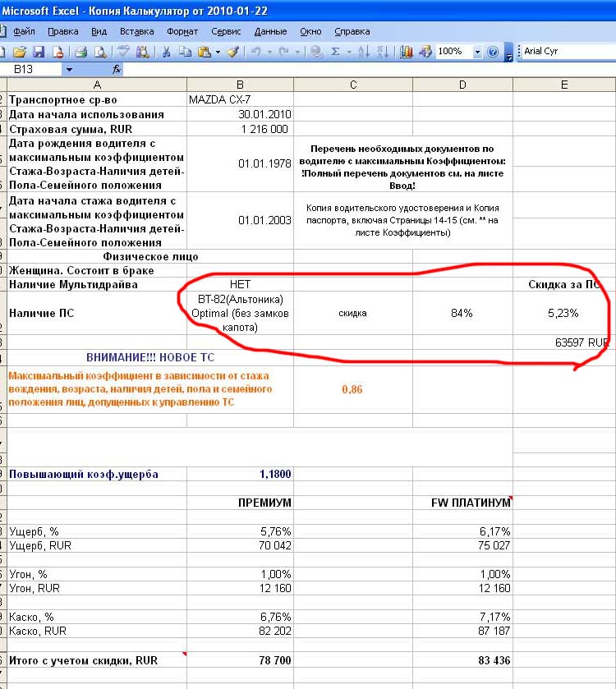Viewport: 616px width, 689px height.
Task: Open the Research pane icon
Action: (x=142, y=52)
